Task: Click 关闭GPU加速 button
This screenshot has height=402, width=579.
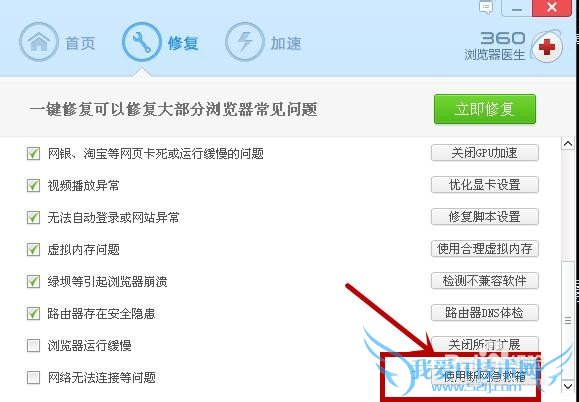Action: click(484, 153)
